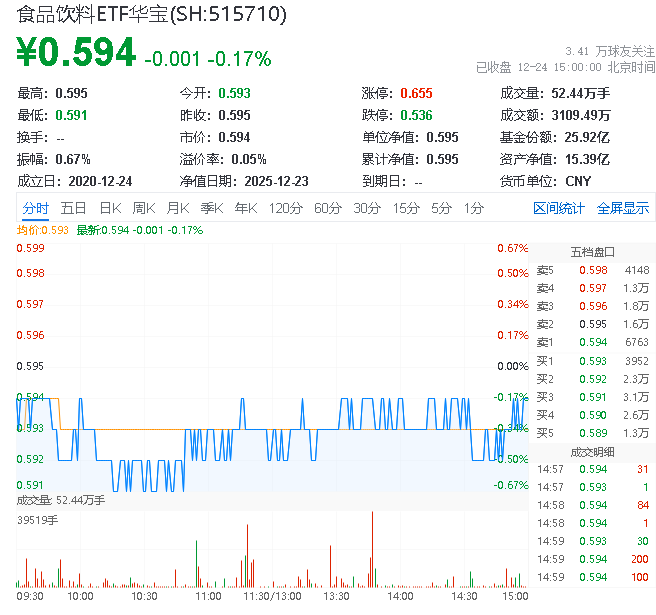This screenshot has width=656, height=615.
Task: Select the 60分 interval tab
Action: pos(328,208)
